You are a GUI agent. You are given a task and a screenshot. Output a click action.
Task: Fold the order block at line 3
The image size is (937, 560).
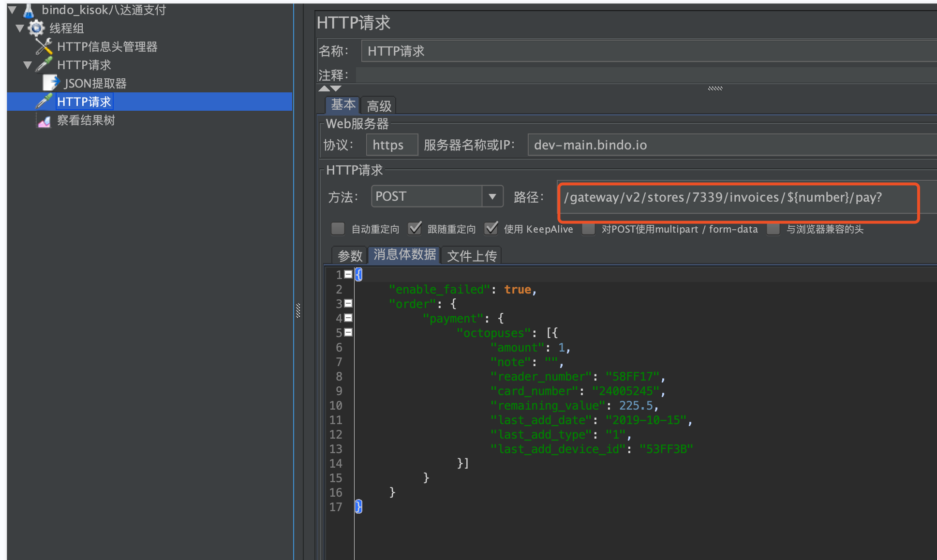coord(348,303)
